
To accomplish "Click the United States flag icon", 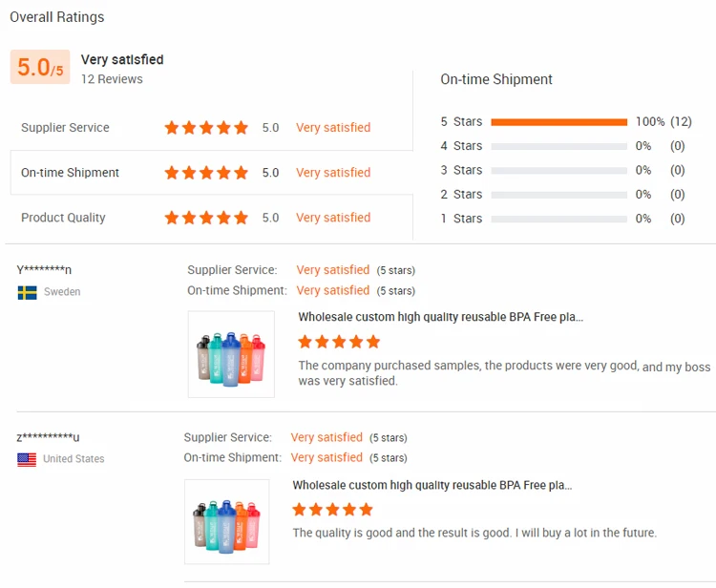I will 27,459.
